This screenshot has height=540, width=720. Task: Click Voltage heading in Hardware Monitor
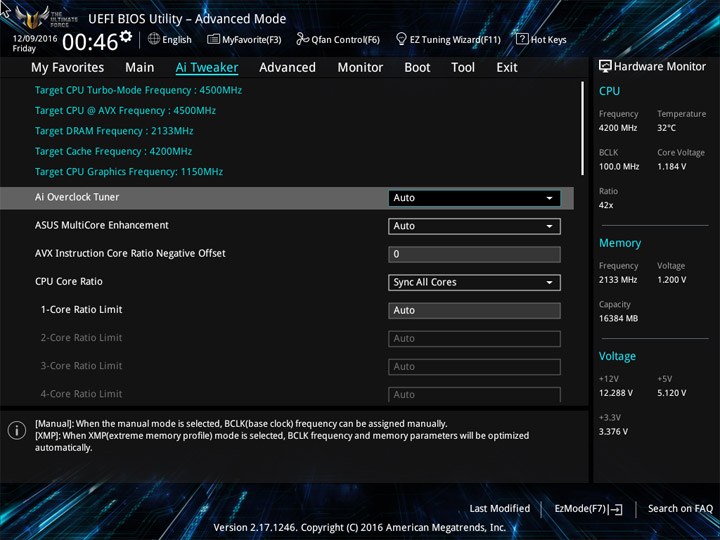coord(617,356)
